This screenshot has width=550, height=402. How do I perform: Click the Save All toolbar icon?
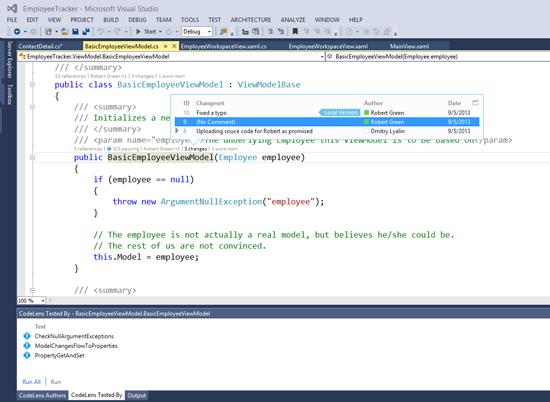coord(86,32)
